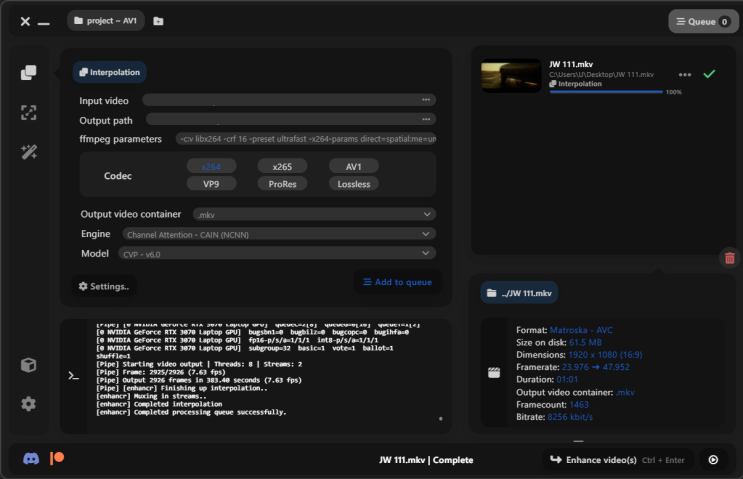Open the app settings gear in sidebar
The height and width of the screenshot is (479, 743).
point(28,404)
